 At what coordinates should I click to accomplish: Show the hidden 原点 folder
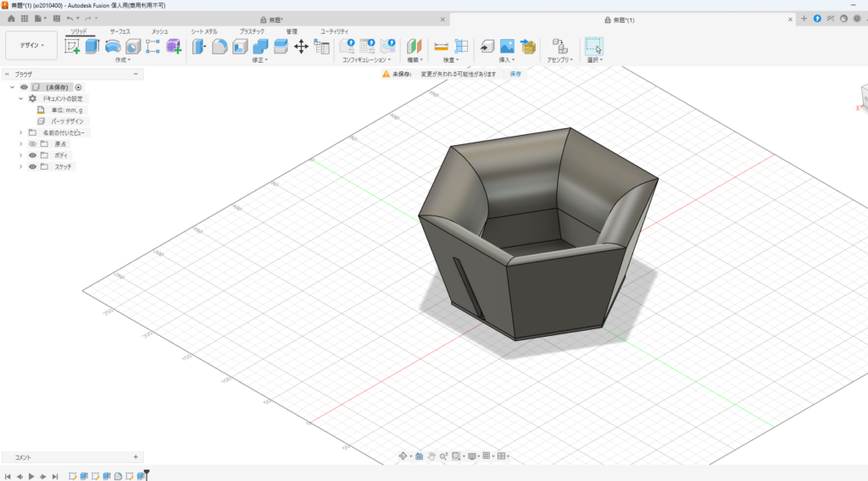tap(33, 144)
